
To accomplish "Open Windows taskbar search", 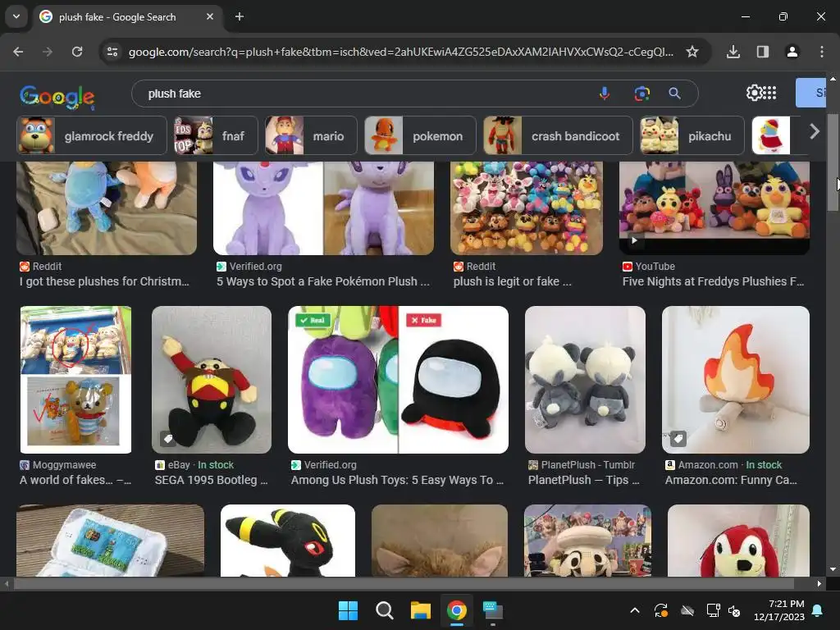I will coord(384,610).
